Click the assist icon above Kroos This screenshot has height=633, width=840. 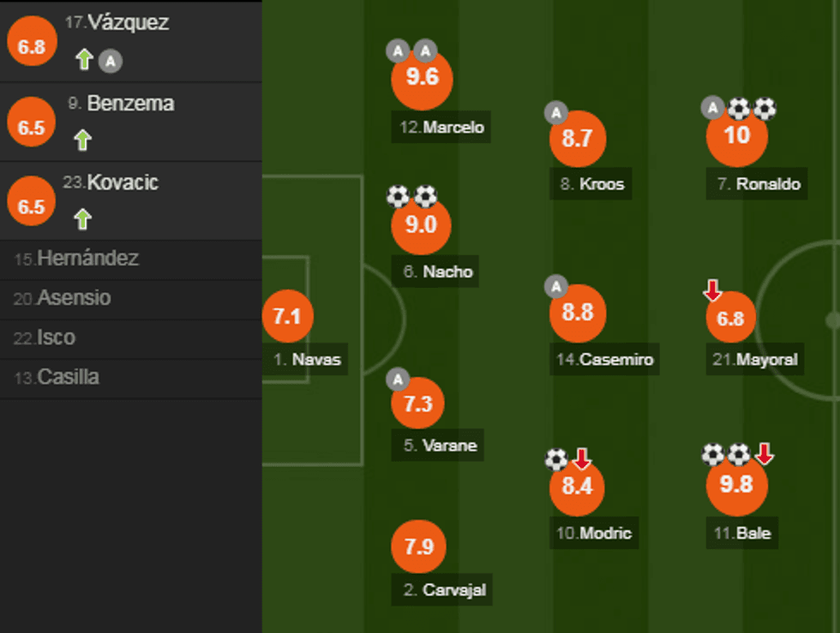pos(556,111)
